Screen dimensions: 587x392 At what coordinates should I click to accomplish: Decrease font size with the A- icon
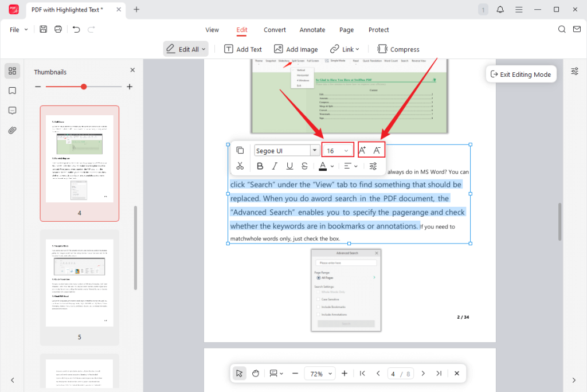(x=378, y=150)
